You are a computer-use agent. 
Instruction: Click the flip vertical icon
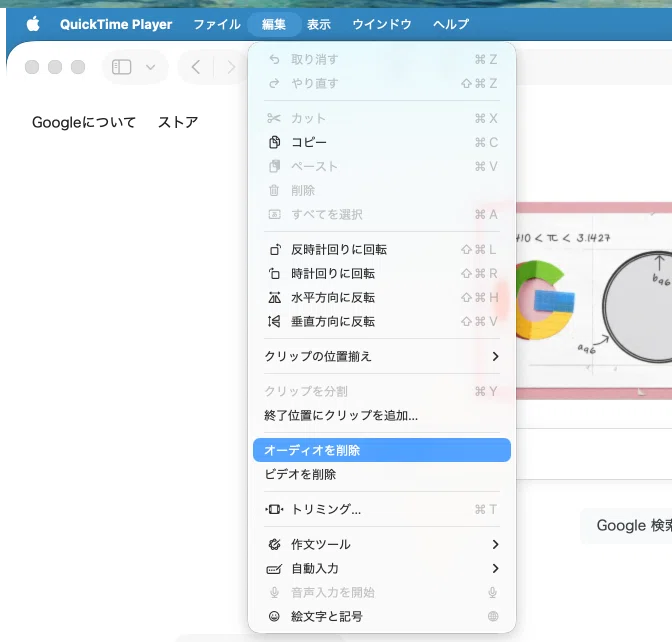tap(274, 321)
